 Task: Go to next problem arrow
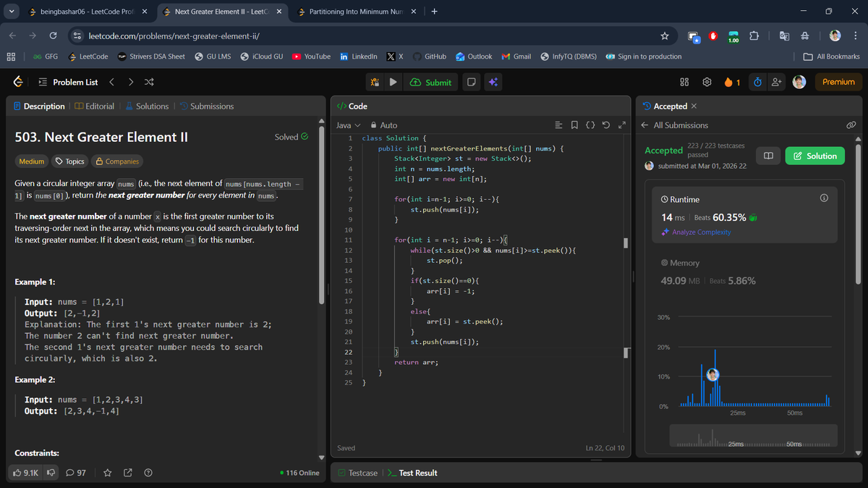point(131,82)
